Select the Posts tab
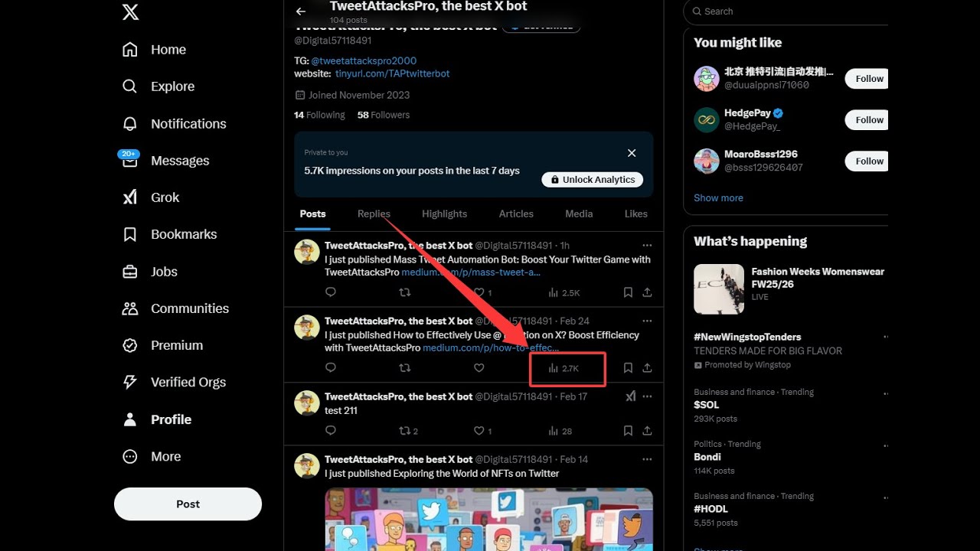 pyautogui.click(x=312, y=214)
